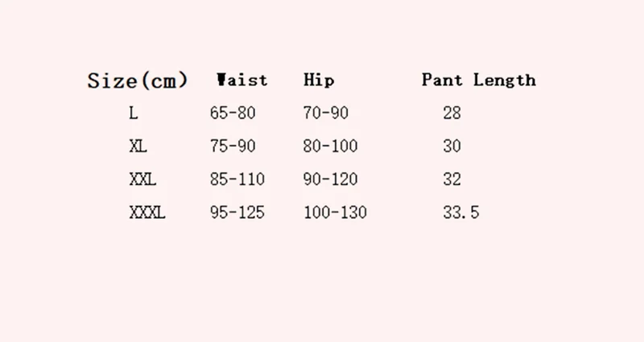The height and width of the screenshot is (342, 644).
Task: Select the XXXL size row label
Action: pyautogui.click(x=147, y=213)
